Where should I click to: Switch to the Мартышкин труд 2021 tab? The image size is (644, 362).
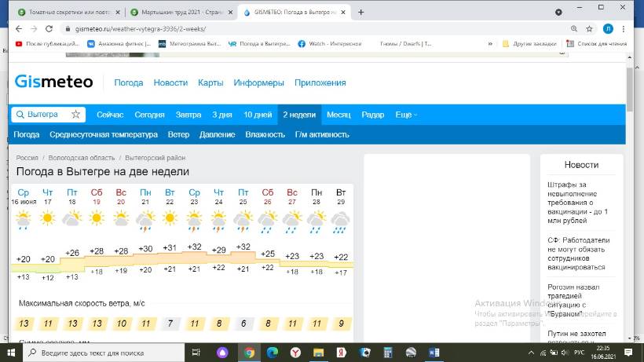[181, 13]
